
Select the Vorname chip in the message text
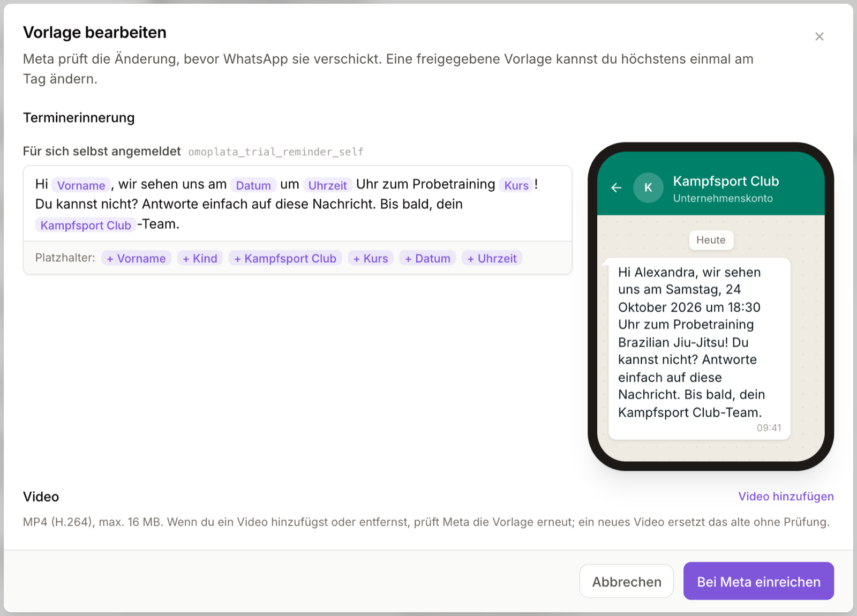81,185
